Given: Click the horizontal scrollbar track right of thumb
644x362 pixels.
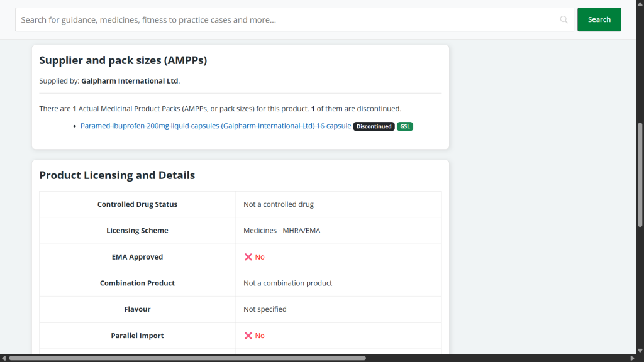Looking at the screenshot, I should coord(503,358).
